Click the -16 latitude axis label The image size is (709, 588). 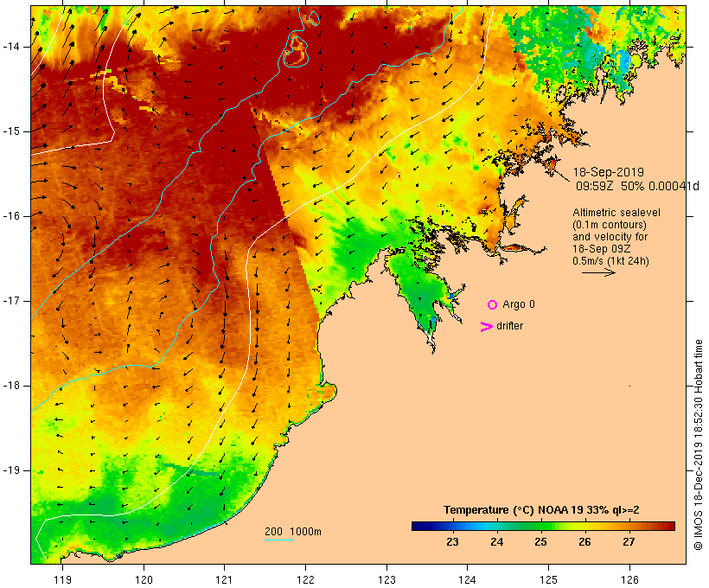[x=11, y=216]
